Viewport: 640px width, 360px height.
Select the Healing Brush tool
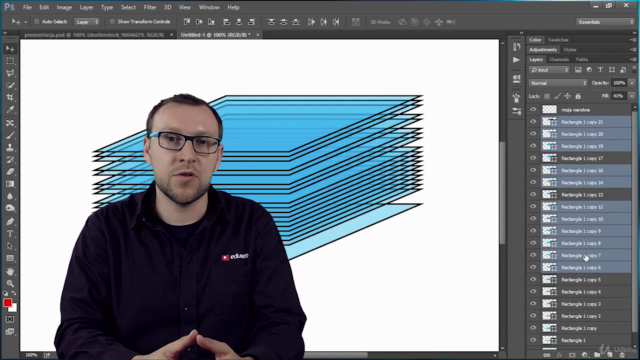10,123
